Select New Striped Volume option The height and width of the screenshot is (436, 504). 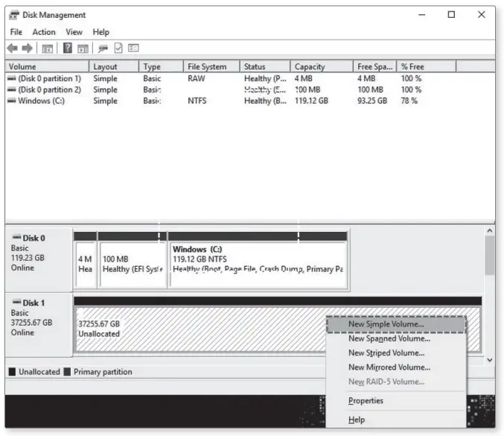pos(386,353)
